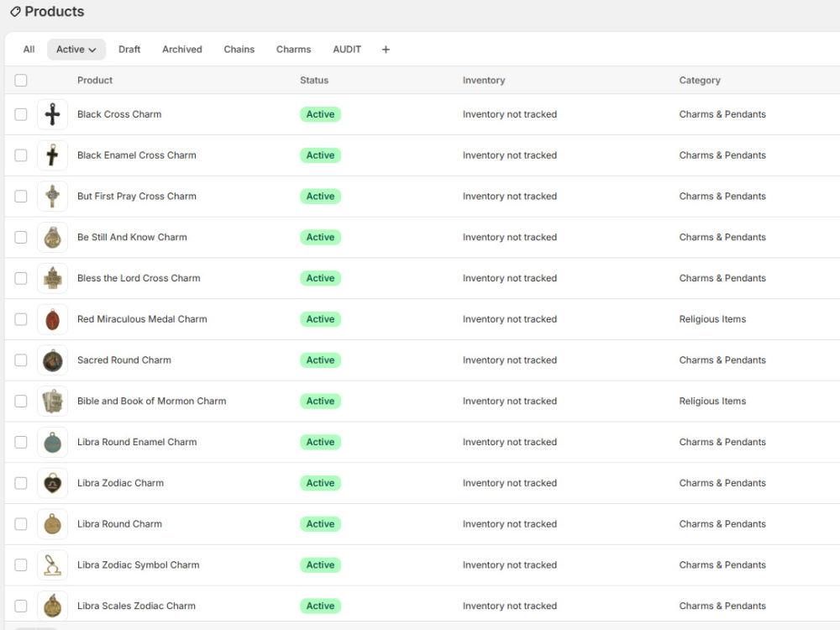The height and width of the screenshot is (630, 840).
Task: Tick Bless the Lord Cross Charm checkbox
Action: [21, 278]
